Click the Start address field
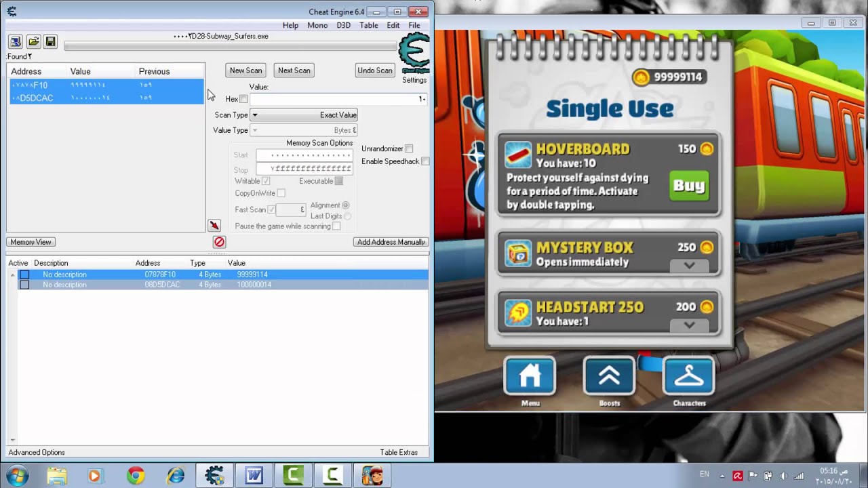 coord(304,155)
